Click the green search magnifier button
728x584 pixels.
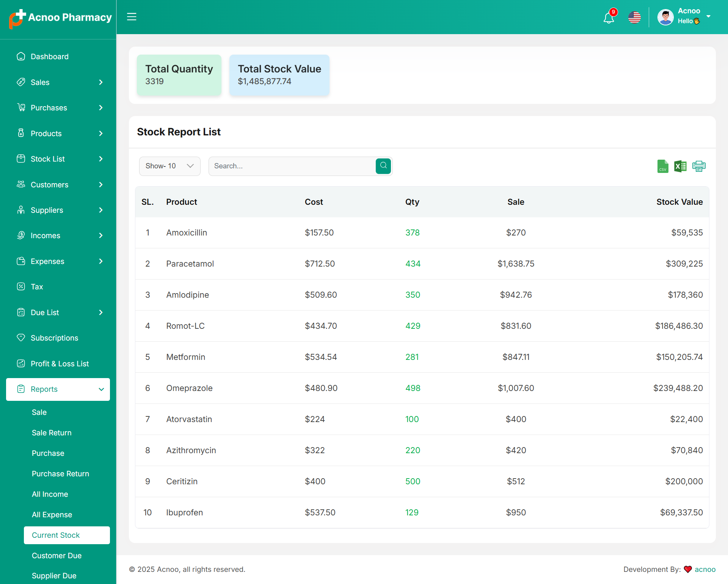click(x=383, y=166)
